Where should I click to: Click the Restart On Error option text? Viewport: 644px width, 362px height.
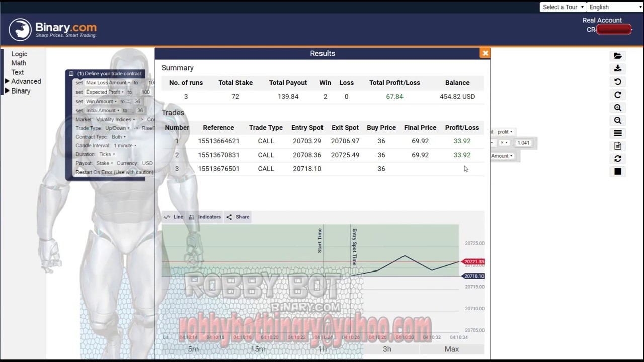coord(114,172)
